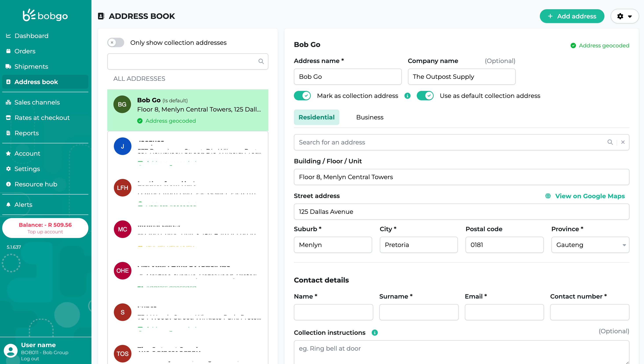This screenshot has width=644, height=364.
Task: Click Log out link
Action: click(x=30, y=359)
